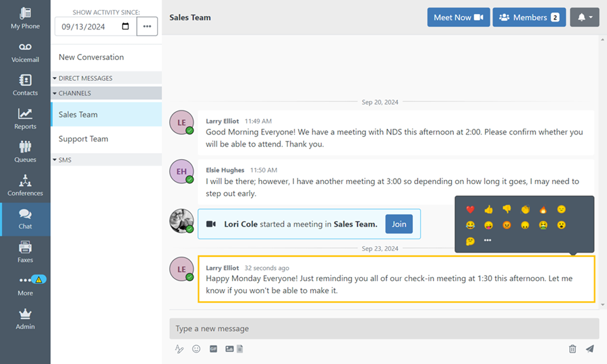Click the Meet Now button
The image size is (607, 364).
click(459, 18)
